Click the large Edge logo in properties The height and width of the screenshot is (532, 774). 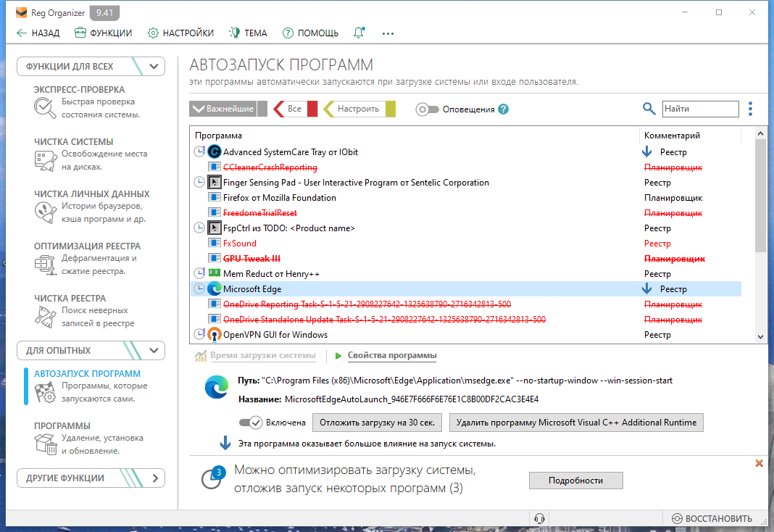217,387
